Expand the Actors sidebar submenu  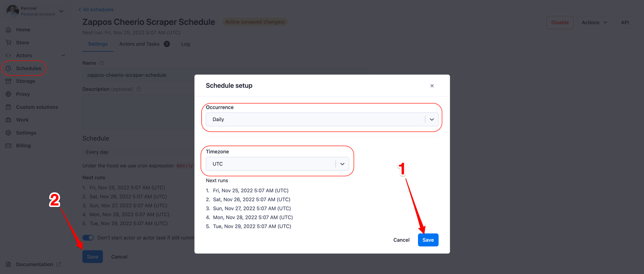[x=63, y=55]
